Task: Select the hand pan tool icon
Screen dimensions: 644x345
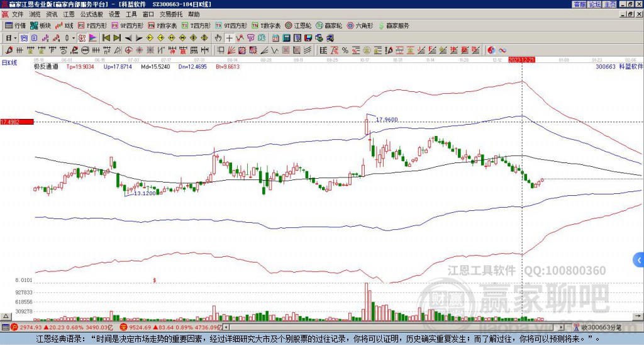Action: (x=218, y=38)
